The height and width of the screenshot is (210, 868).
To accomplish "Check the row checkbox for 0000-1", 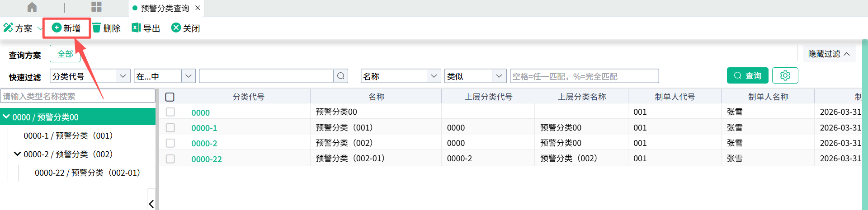I will pos(170,128).
